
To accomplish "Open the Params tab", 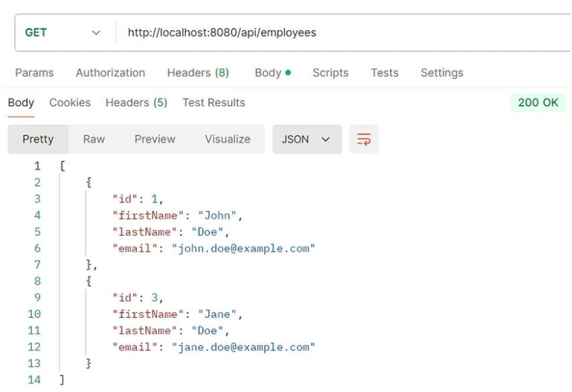I will click(x=34, y=73).
